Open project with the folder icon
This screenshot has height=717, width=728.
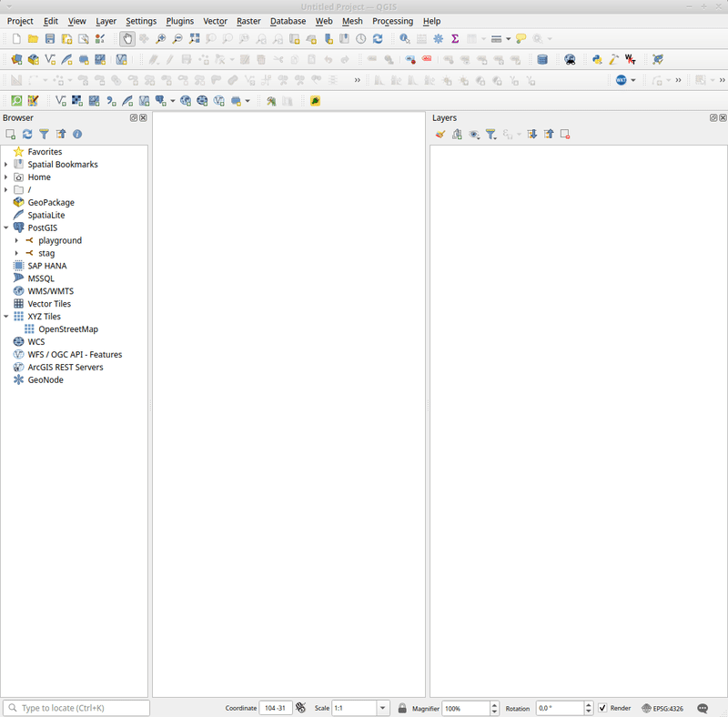click(33, 39)
